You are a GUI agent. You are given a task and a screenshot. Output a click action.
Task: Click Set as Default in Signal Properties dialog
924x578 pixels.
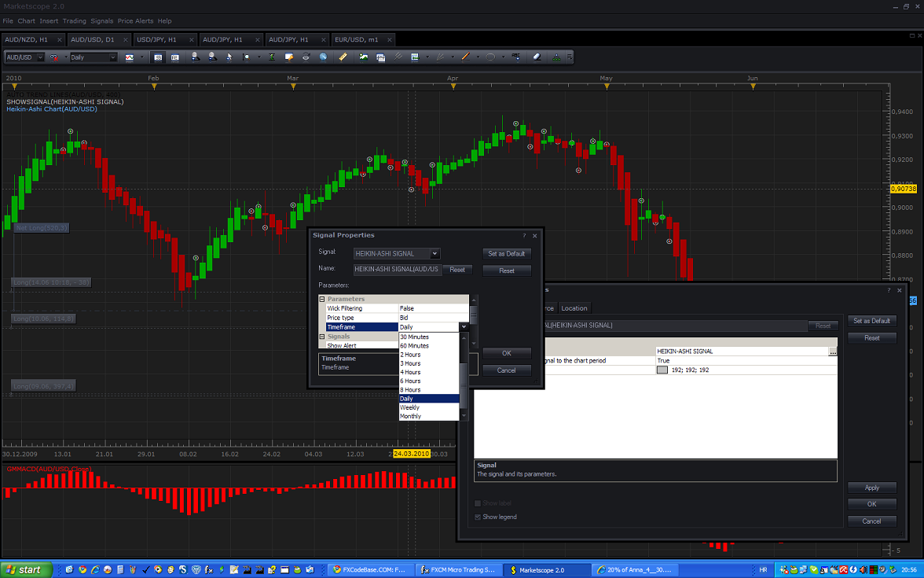pos(507,253)
